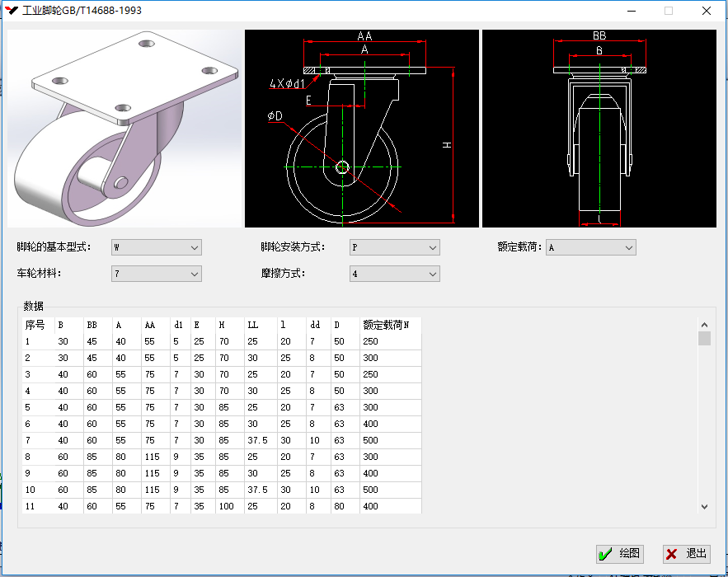
Task: Click the app logo icon in title bar
Action: click(x=12, y=11)
